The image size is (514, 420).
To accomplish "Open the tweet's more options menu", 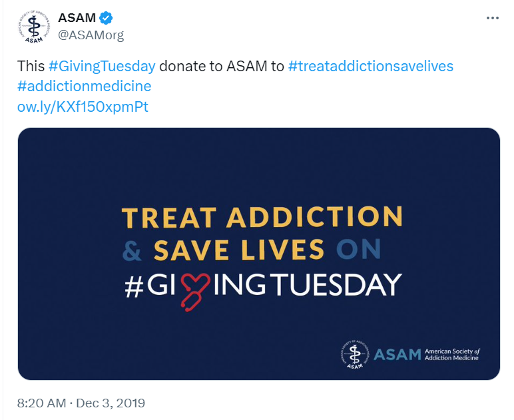I will [492, 18].
